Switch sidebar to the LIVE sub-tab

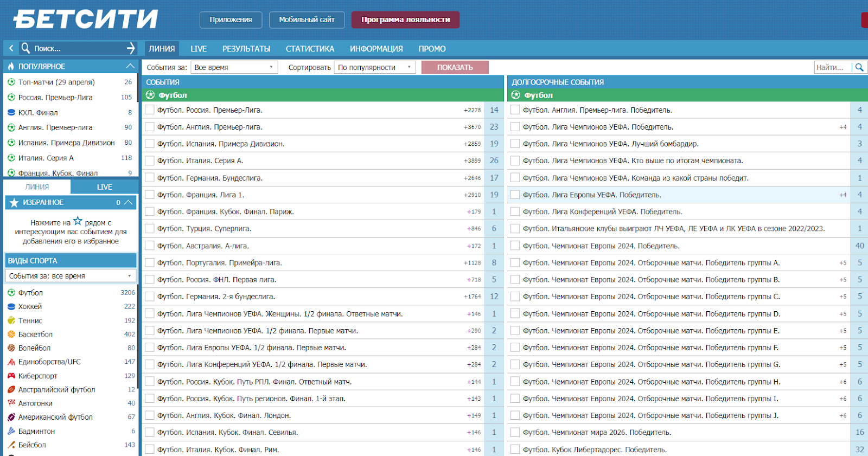click(x=104, y=187)
